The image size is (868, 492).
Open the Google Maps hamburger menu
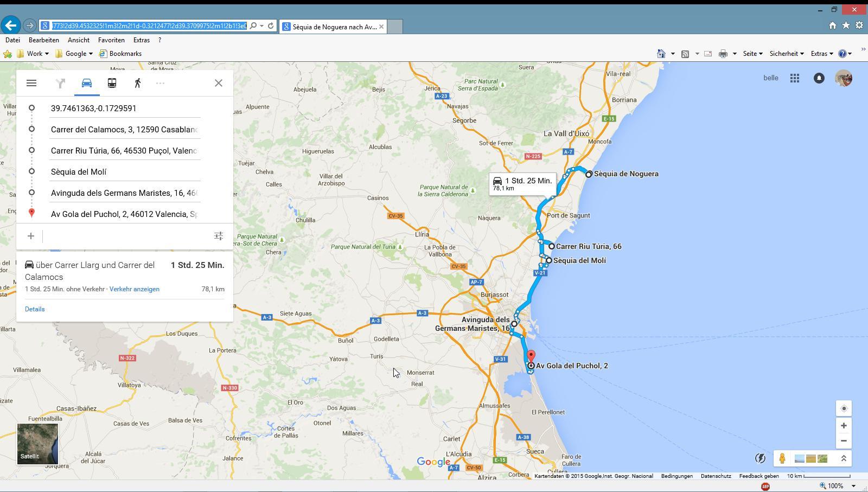[x=31, y=83]
